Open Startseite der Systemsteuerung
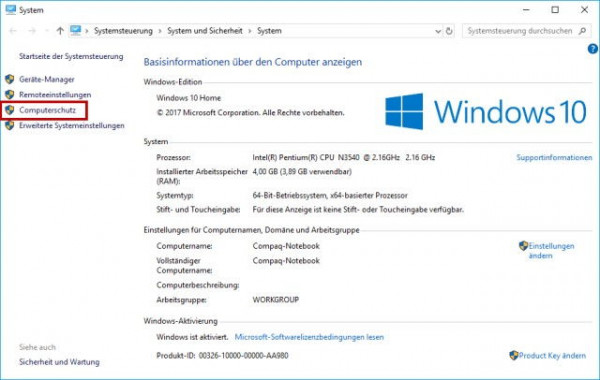The width and height of the screenshot is (600, 380). pos(71,56)
